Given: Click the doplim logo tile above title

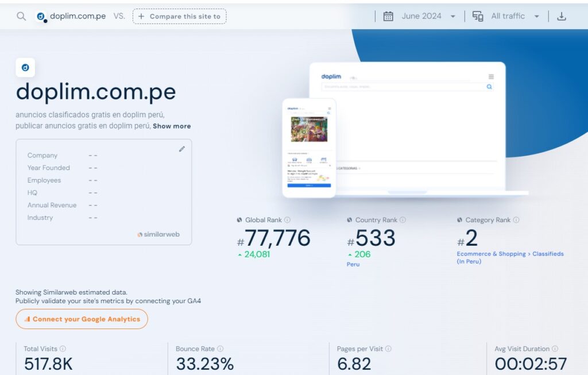Looking at the screenshot, I should (25, 68).
